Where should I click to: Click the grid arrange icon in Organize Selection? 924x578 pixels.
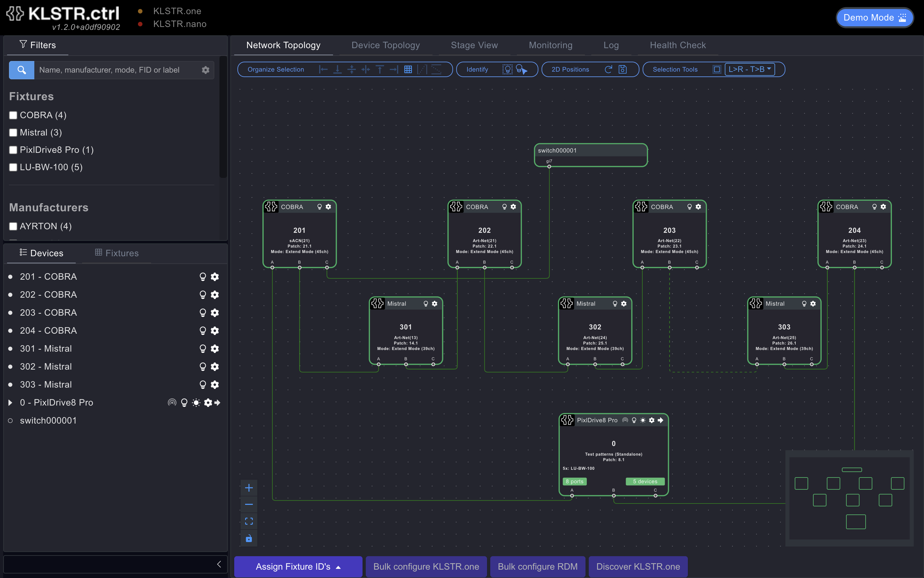408,69
